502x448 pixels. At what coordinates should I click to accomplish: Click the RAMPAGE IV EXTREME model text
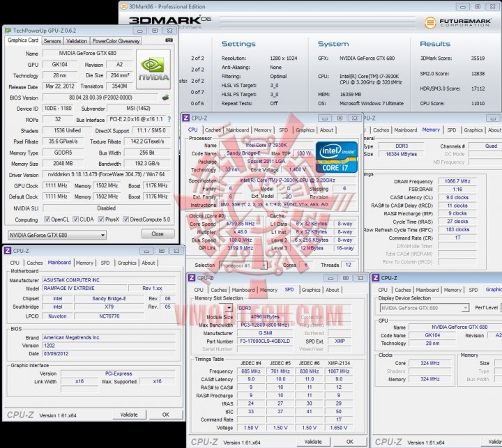[69, 288]
